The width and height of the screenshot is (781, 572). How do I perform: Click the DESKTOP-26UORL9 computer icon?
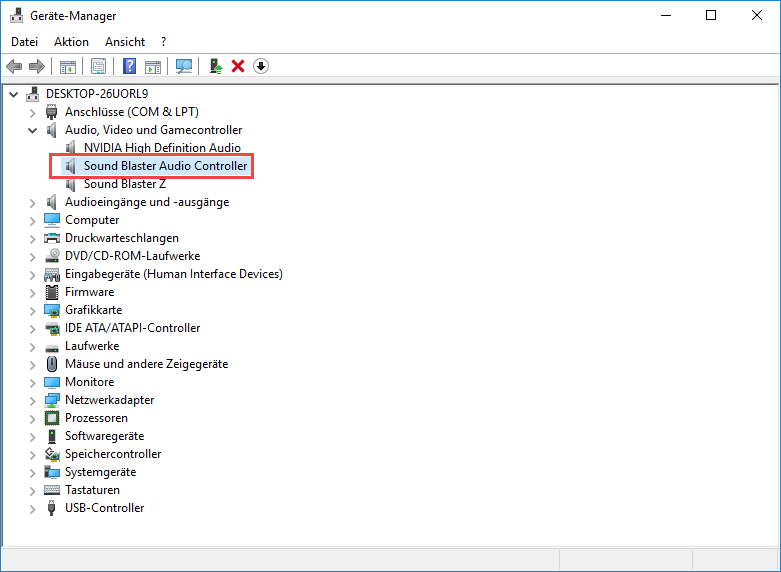tap(33, 94)
